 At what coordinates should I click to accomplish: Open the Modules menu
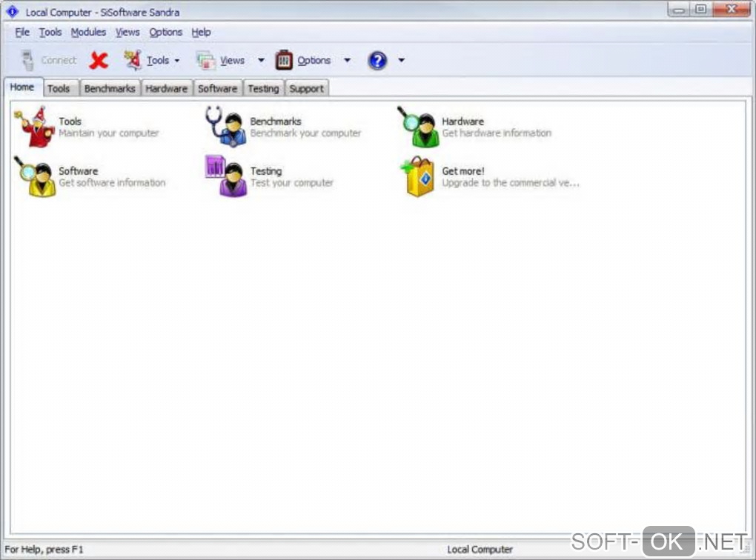[88, 33]
